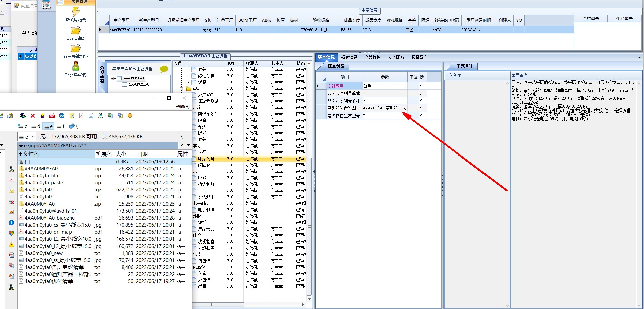Go to root directory backslash button

(x=182, y=137)
